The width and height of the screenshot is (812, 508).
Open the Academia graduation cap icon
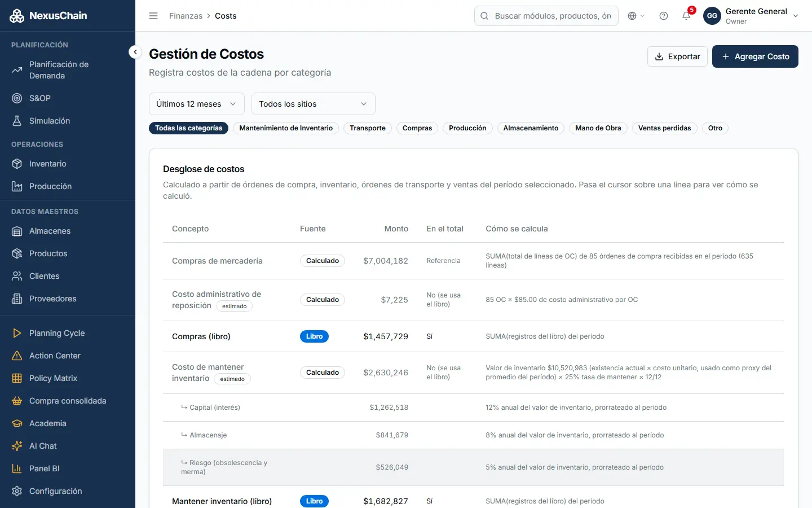pos(17,423)
